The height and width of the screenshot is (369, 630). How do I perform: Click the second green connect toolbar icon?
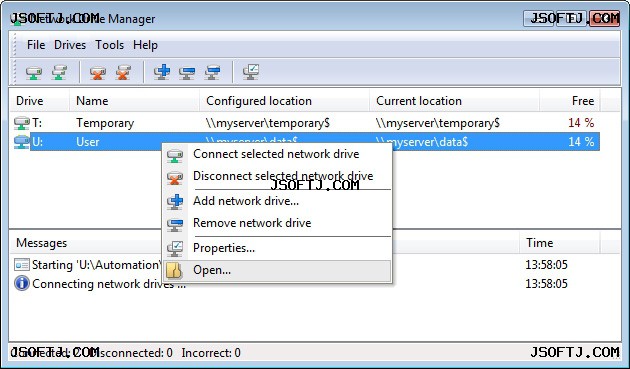point(59,73)
